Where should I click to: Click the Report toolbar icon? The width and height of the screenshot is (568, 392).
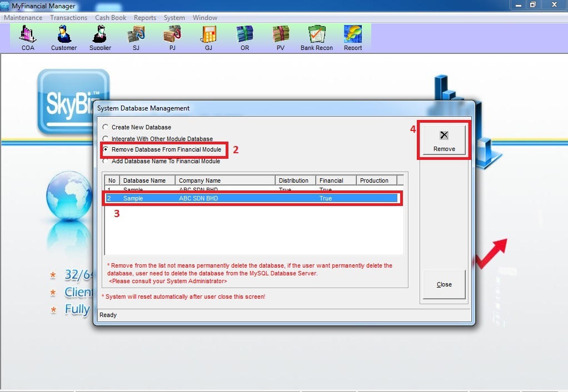(353, 37)
